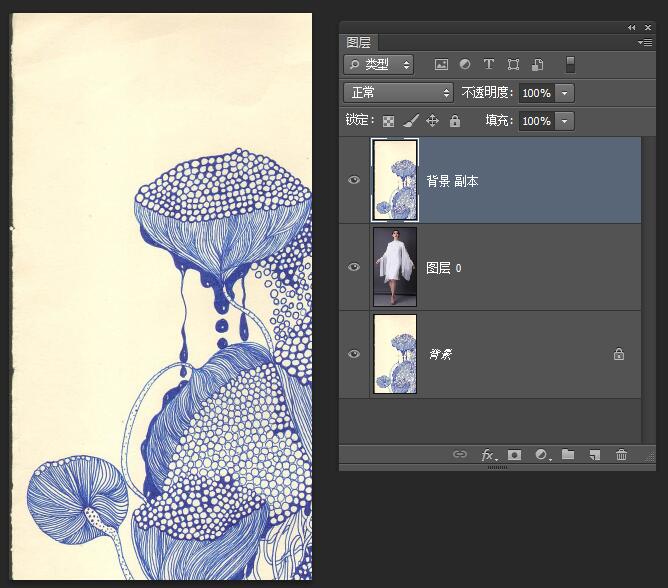Click the link layers chain icon

click(460, 454)
